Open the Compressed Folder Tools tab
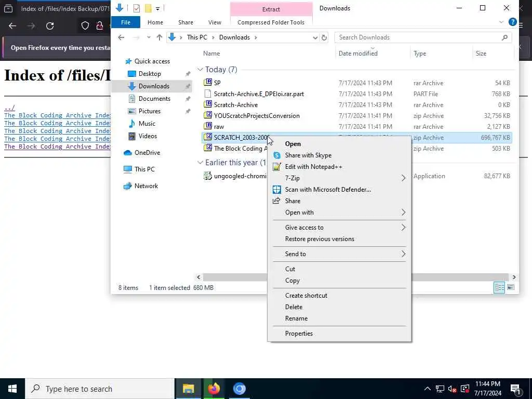The image size is (532, 399). 271,22
